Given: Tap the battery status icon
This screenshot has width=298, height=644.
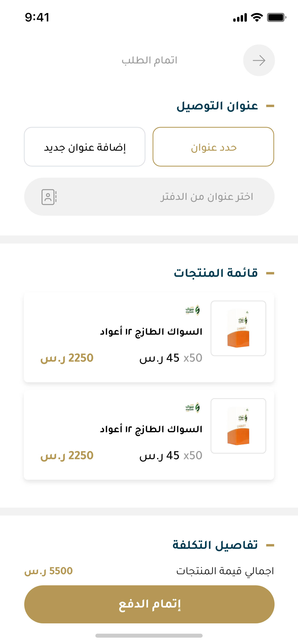Looking at the screenshot, I should coord(276,17).
